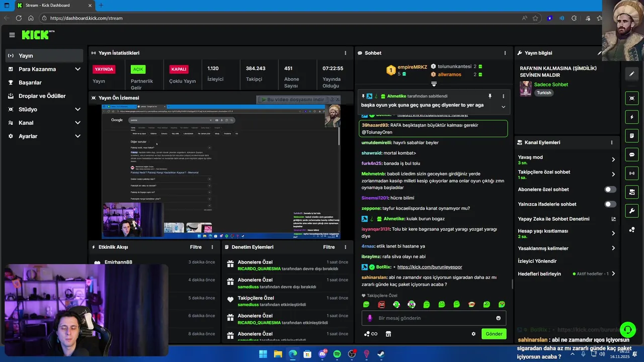Viewport: 644px width, 362px height.
Task: Click the three-dots cluster sidebar icon
Action: 632,230
